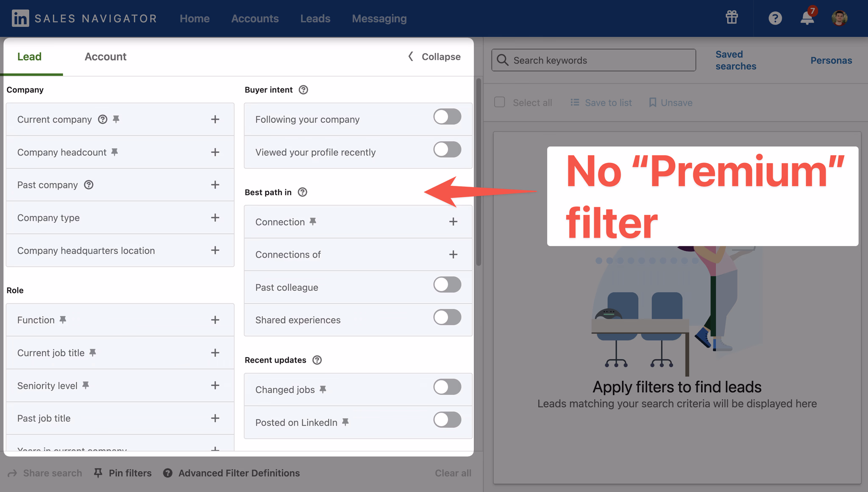Screen dimensions: 868x492
Task: Turn on the Posted on LinkedIn toggle
Action: click(x=447, y=419)
